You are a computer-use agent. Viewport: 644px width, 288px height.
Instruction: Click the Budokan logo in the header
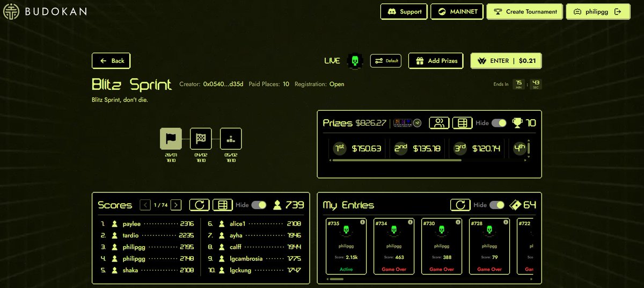tap(45, 11)
